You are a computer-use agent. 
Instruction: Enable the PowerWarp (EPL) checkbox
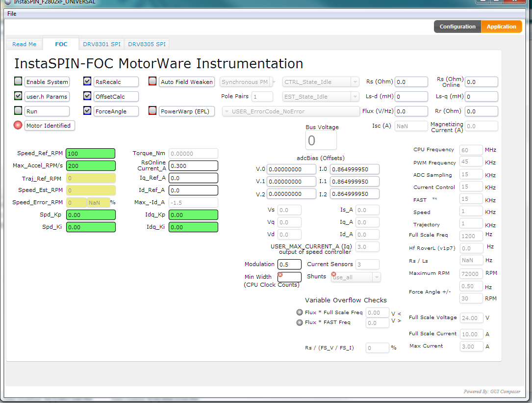coord(152,110)
